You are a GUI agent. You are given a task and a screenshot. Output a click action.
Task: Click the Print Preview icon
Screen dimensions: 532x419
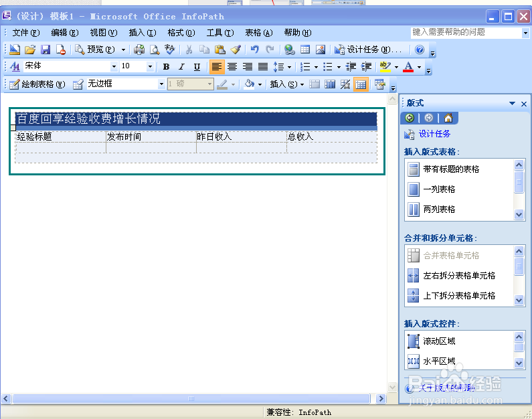pyautogui.click(x=155, y=50)
